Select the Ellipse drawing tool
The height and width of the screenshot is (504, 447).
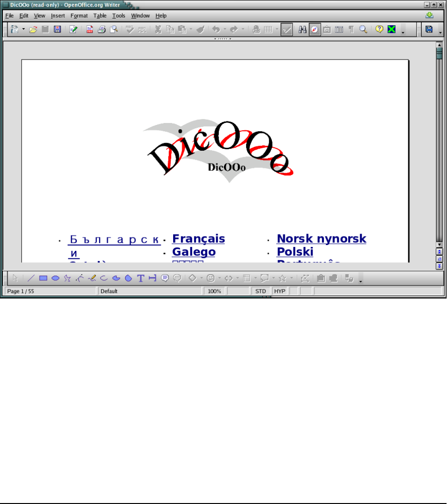55,278
